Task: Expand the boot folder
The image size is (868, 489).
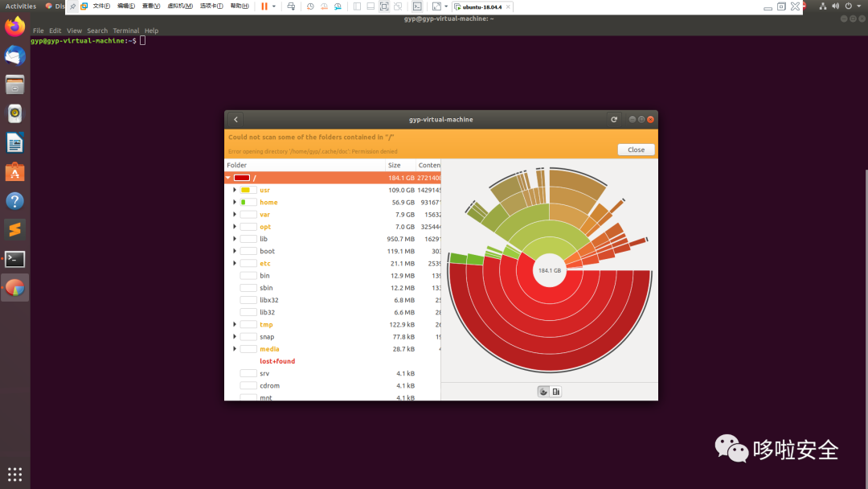Action: [x=235, y=251]
